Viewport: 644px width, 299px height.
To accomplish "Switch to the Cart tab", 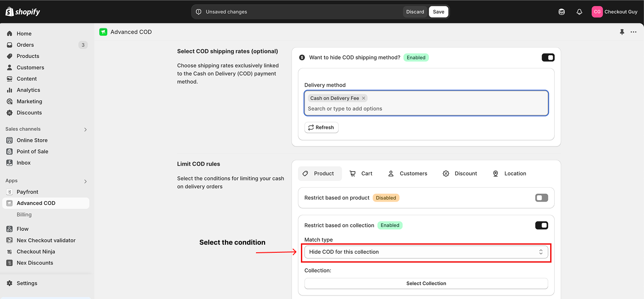I will [361, 174].
